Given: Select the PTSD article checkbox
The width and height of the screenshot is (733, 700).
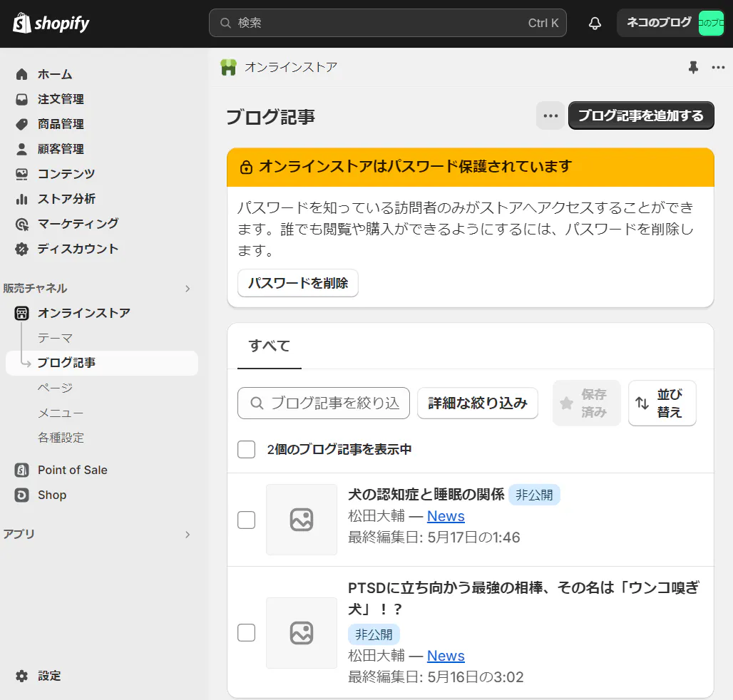Looking at the screenshot, I should [x=246, y=632].
